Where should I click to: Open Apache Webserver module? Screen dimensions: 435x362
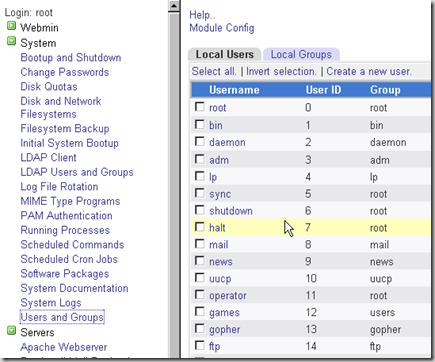coord(64,347)
